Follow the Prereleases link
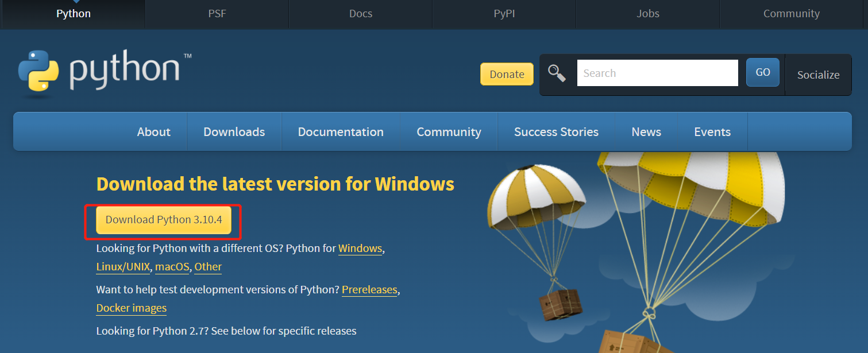868x353 pixels. (369, 290)
